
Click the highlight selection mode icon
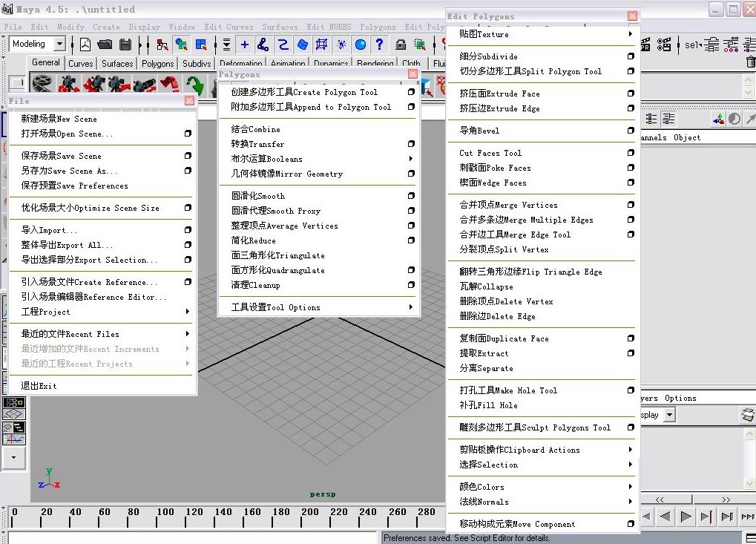pyautogui.click(x=420, y=45)
